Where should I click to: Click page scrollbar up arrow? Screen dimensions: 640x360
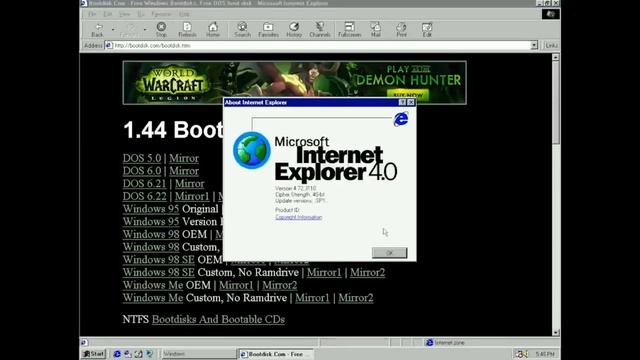556,58
